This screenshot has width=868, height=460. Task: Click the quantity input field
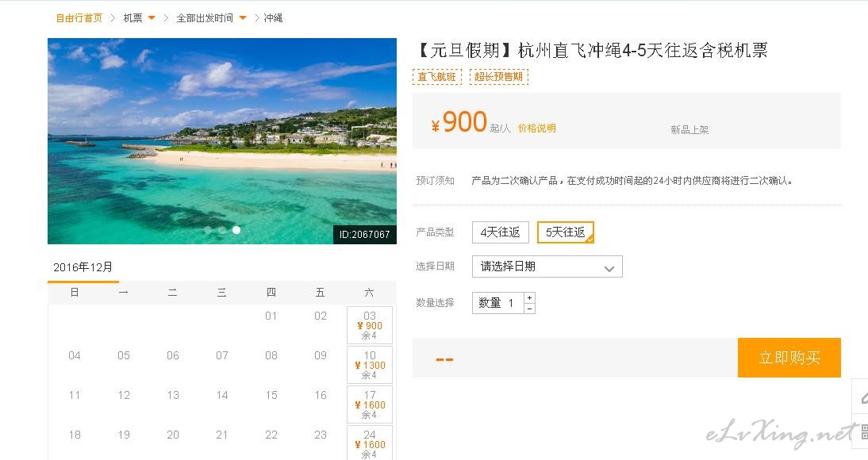coord(497,303)
